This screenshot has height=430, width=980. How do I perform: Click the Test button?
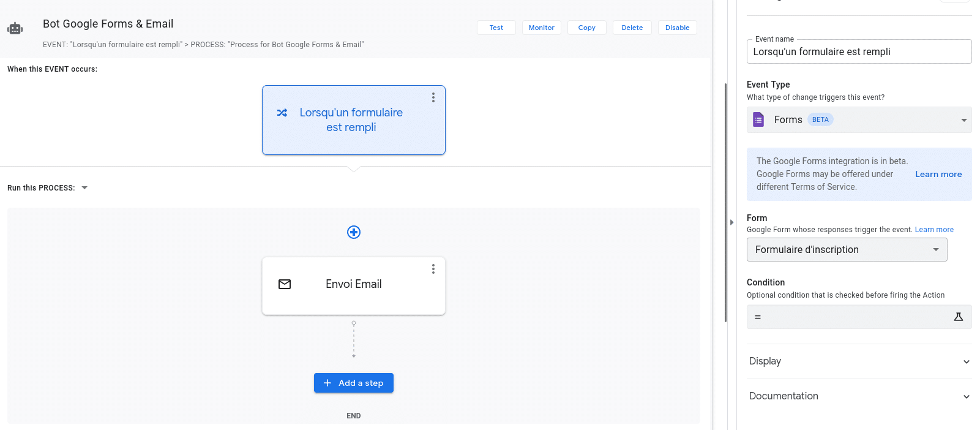(x=496, y=28)
